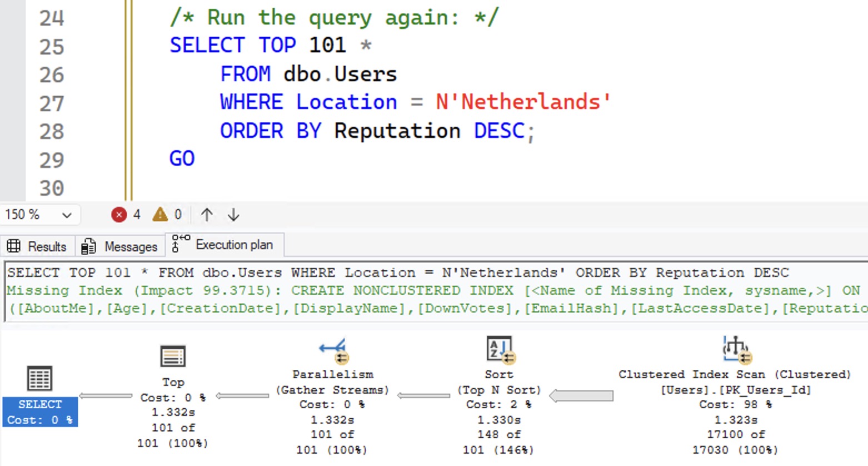Select the Top operator icon

[x=173, y=356]
